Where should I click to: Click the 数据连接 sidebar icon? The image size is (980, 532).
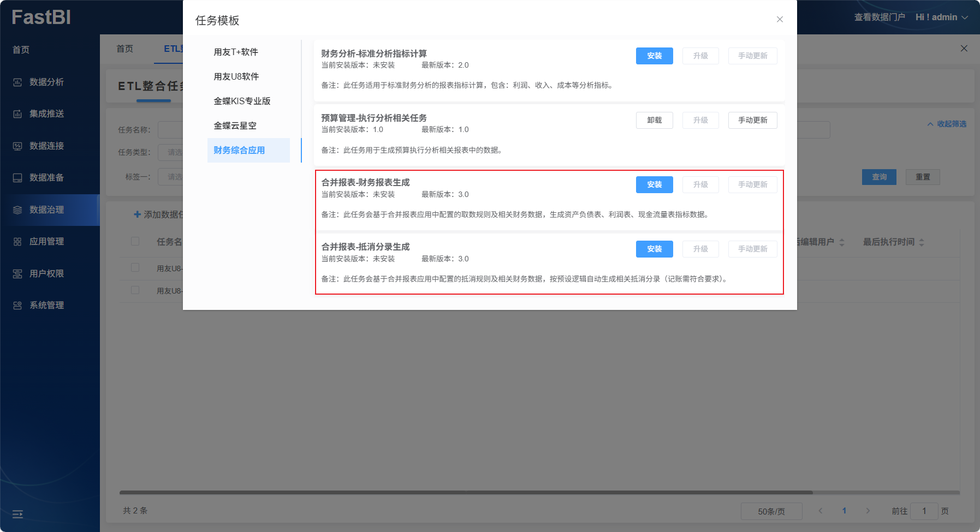pos(17,146)
